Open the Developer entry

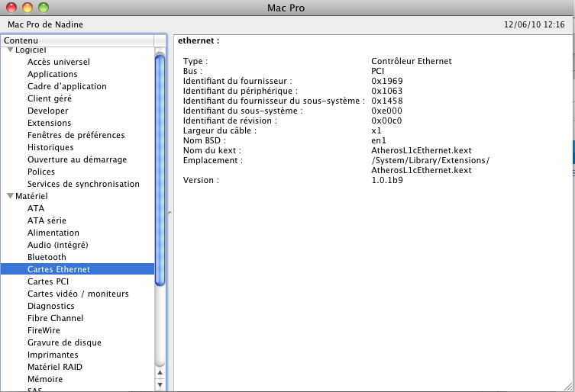(x=47, y=111)
